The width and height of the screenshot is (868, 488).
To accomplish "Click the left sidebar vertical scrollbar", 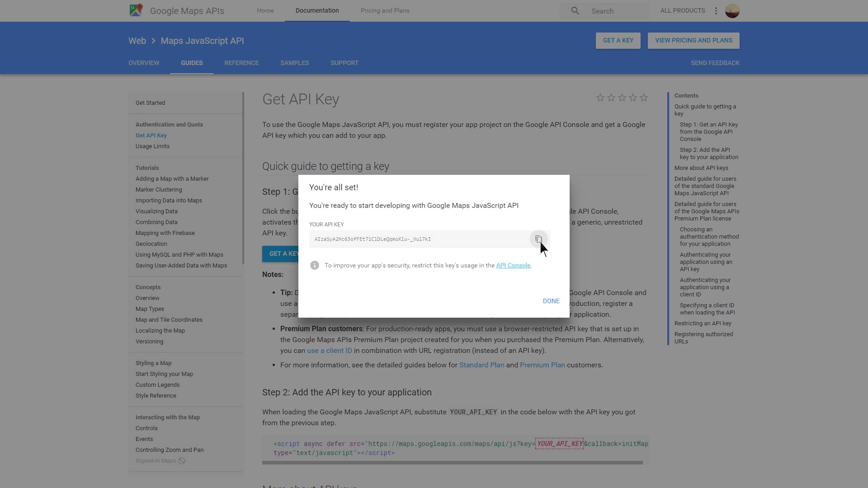I will [x=243, y=178].
